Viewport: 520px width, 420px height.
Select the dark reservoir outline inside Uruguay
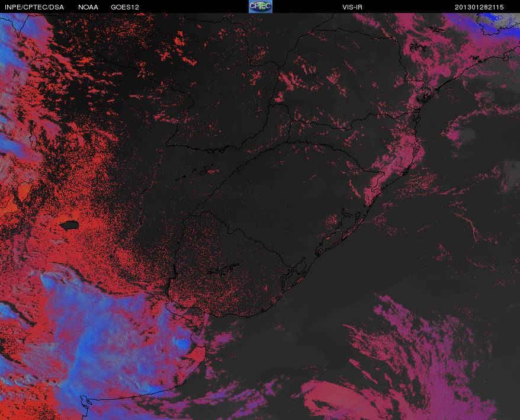(x=223, y=269)
